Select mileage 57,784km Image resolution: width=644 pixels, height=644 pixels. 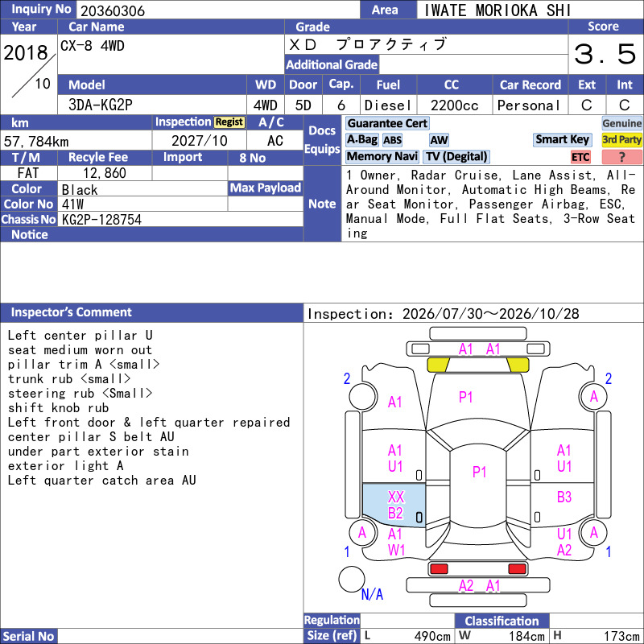[x=36, y=142]
